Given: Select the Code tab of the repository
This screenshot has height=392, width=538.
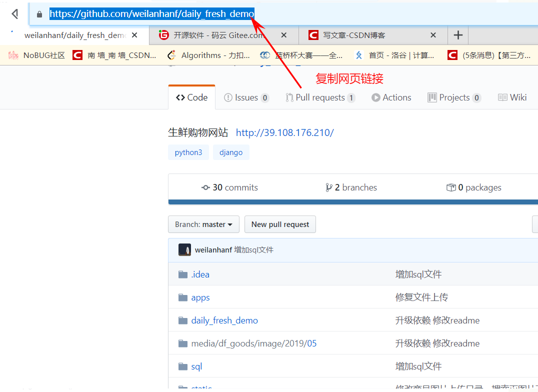Looking at the screenshot, I should click(191, 96).
